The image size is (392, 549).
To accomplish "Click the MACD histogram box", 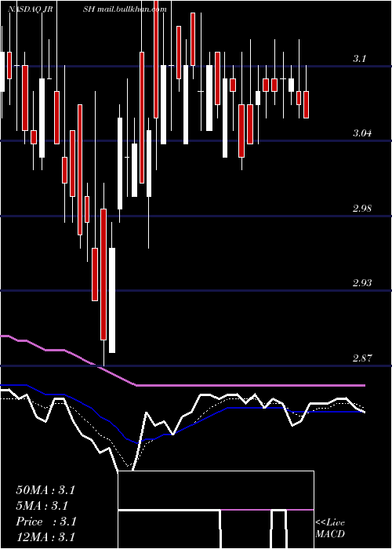I will click(216, 510).
